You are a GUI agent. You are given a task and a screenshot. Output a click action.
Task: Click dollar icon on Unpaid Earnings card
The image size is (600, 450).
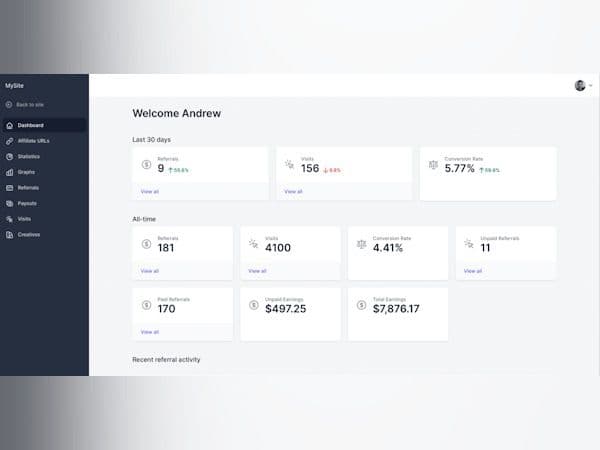point(254,305)
